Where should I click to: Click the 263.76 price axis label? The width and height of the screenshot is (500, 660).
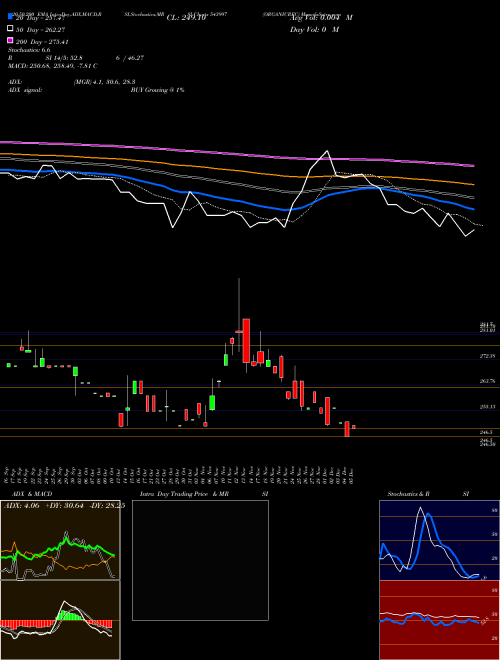pyautogui.click(x=488, y=381)
